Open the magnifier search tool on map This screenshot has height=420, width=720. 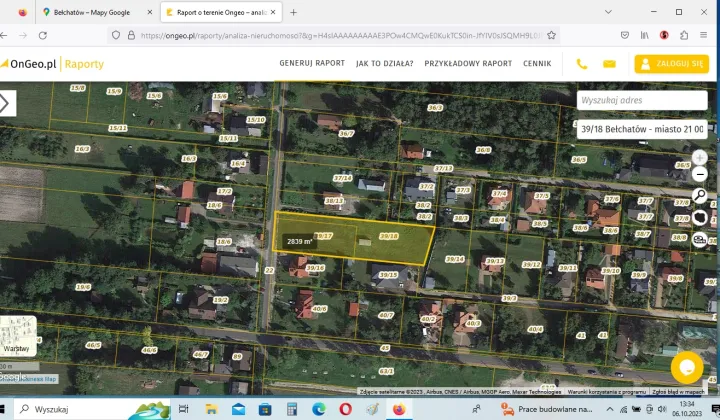pyautogui.click(x=699, y=196)
